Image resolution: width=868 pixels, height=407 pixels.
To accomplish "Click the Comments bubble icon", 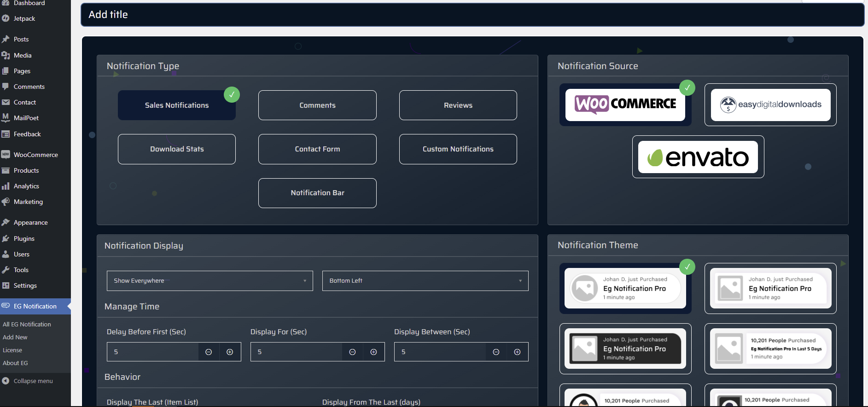I will click(x=6, y=87).
